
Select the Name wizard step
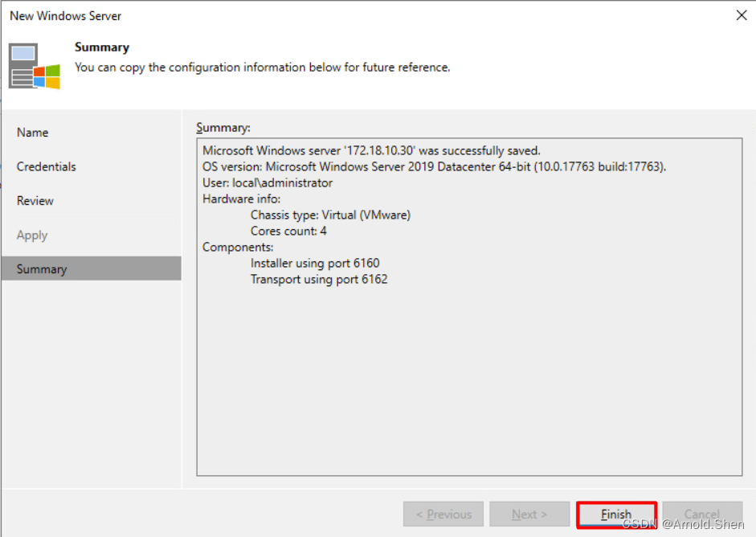coord(91,133)
